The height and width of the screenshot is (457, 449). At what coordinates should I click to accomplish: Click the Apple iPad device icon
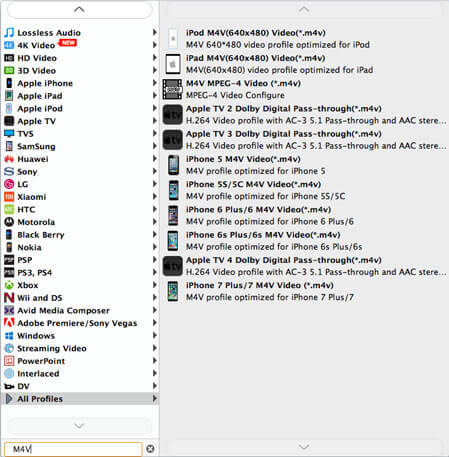[x=9, y=96]
